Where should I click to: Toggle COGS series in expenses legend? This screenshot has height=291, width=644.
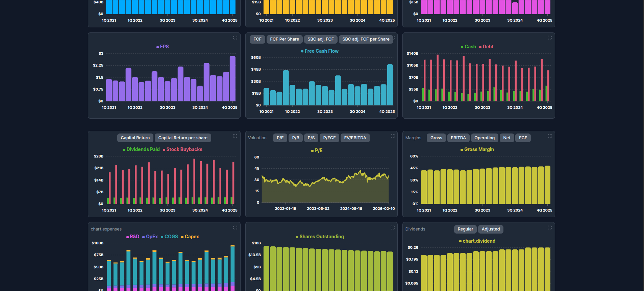pyautogui.click(x=171, y=237)
